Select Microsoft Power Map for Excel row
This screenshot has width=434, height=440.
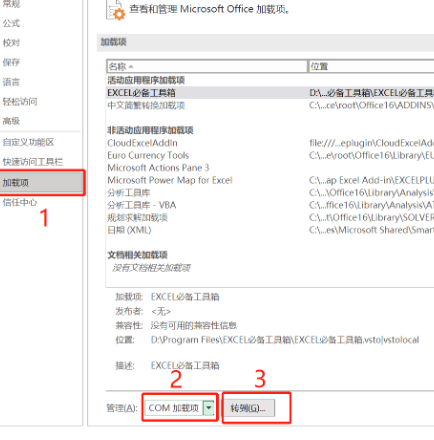tap(270, 180)
